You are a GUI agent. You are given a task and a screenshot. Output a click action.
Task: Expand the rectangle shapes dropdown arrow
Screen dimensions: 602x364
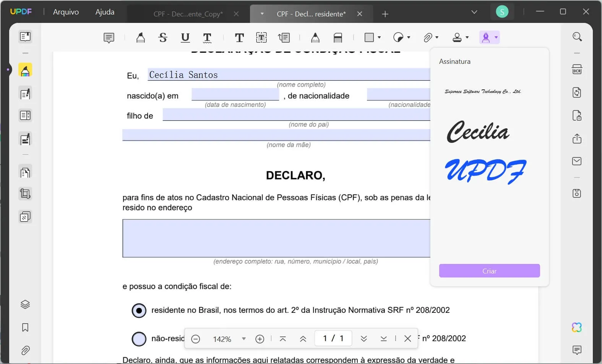[x=379, y=37]
